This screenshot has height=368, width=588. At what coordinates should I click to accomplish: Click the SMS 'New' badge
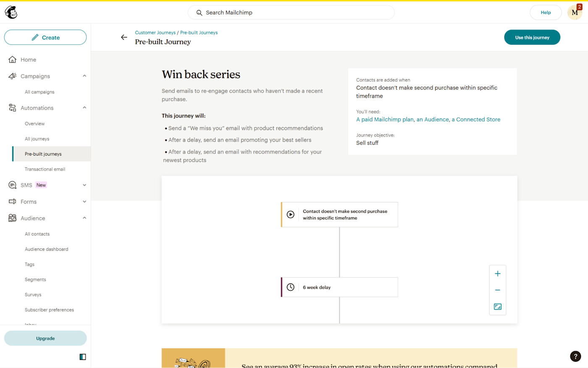(41, 185)
